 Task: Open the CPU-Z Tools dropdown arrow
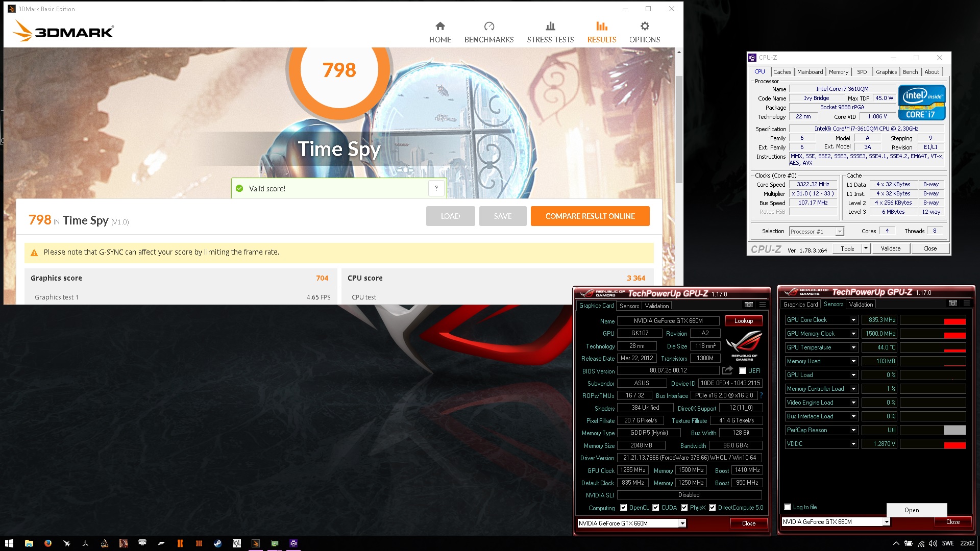866,248
